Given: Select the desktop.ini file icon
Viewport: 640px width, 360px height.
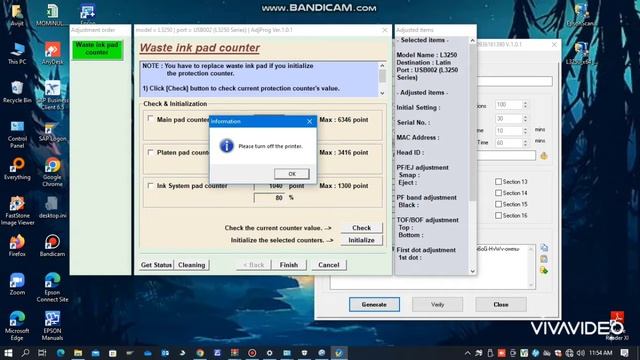Looking at the screenshot, I should 52,207.
